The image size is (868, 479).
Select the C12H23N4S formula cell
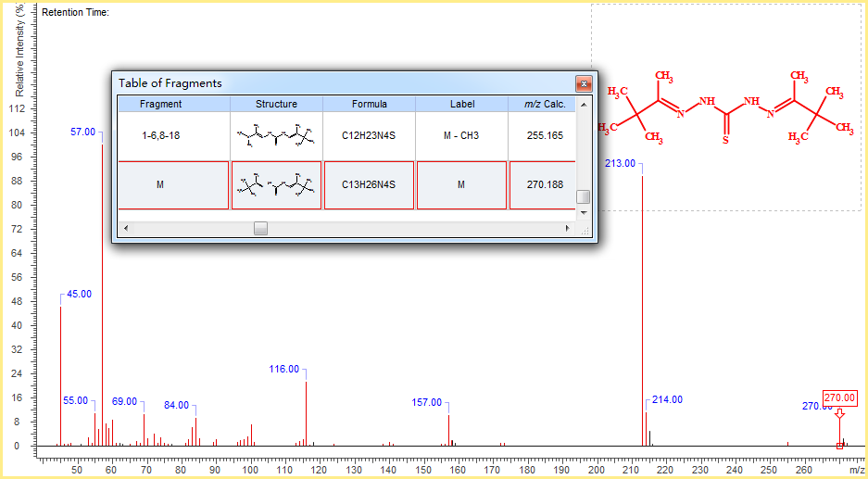coord(369,136)
